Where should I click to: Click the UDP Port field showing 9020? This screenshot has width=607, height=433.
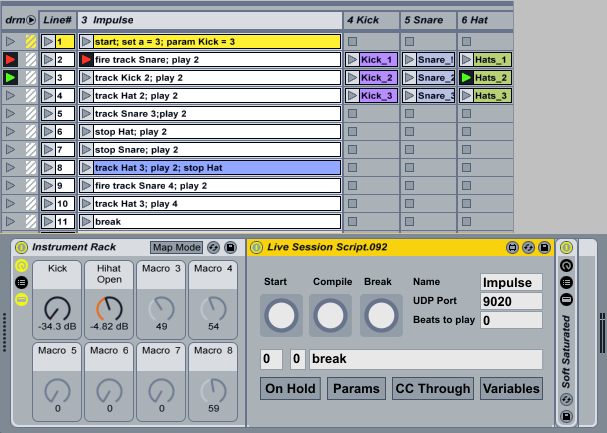click(x=511, y=301)
